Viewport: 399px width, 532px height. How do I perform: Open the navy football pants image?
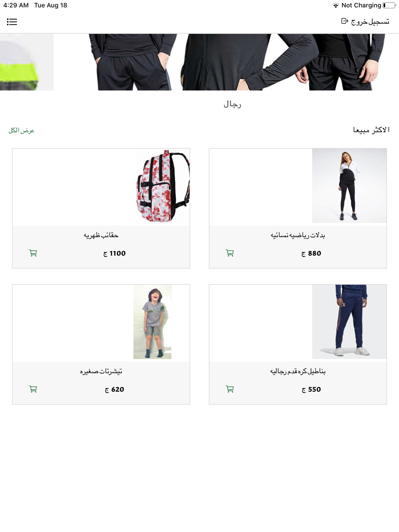tap(349, 321)
